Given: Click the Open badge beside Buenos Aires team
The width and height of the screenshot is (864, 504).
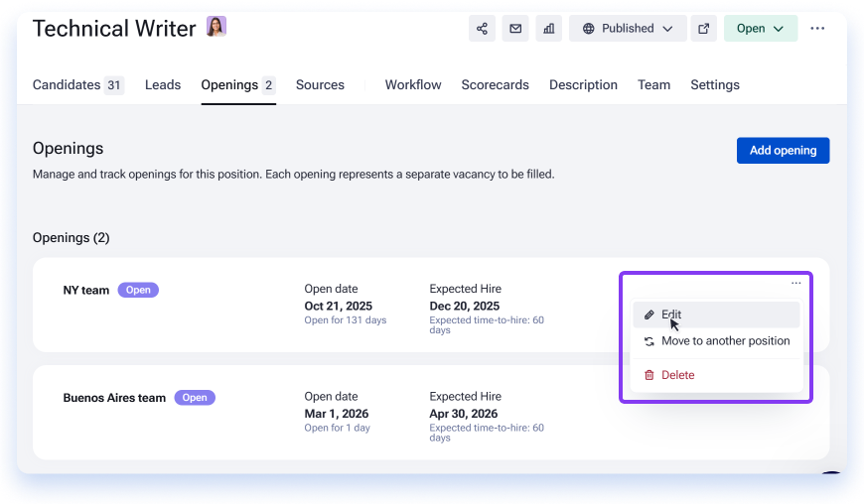Looking at the screenshot, I should pos(195,397).
